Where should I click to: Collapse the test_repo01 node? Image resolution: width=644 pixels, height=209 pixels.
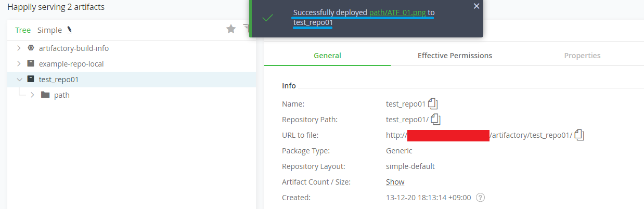tap(19, 79)
